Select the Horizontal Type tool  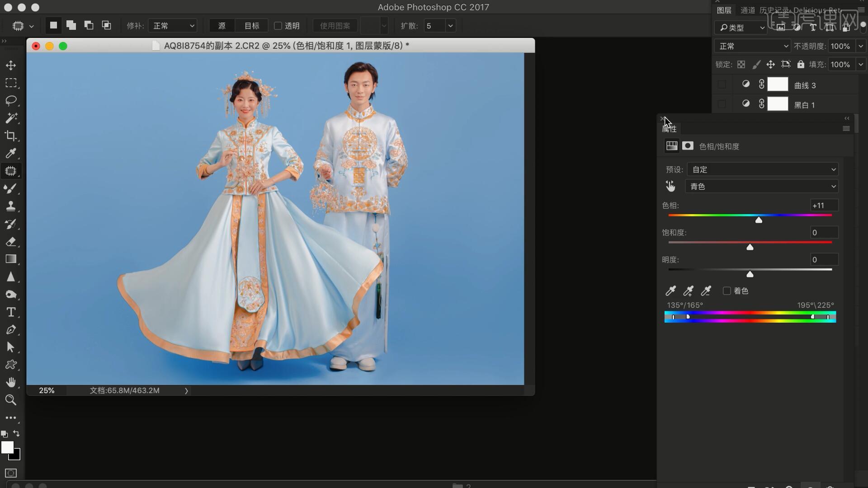[11, 312]
